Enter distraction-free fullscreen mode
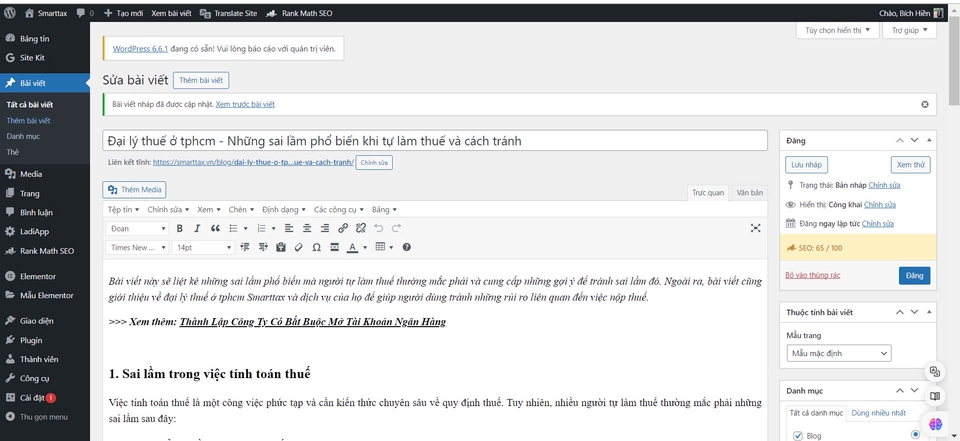Image resolution: width=960 pixels, height=441 pixels. pyautogui.click(x=756, y=228)
